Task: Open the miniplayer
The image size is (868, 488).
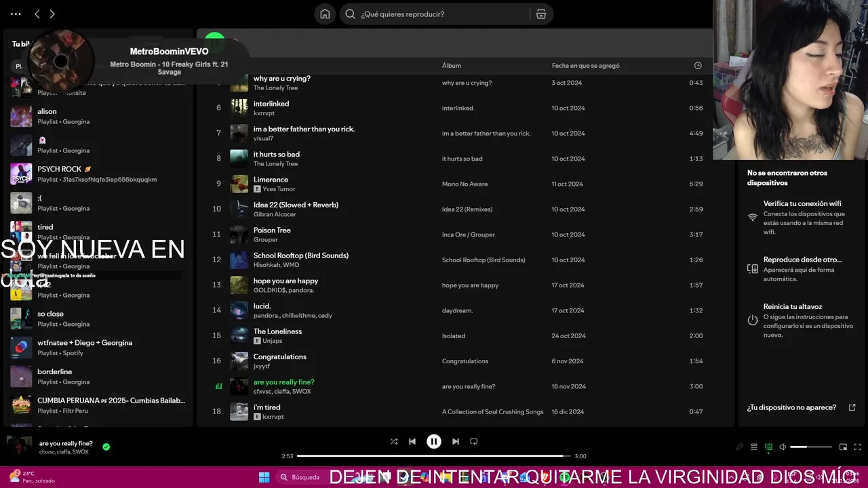Action: 843,447
